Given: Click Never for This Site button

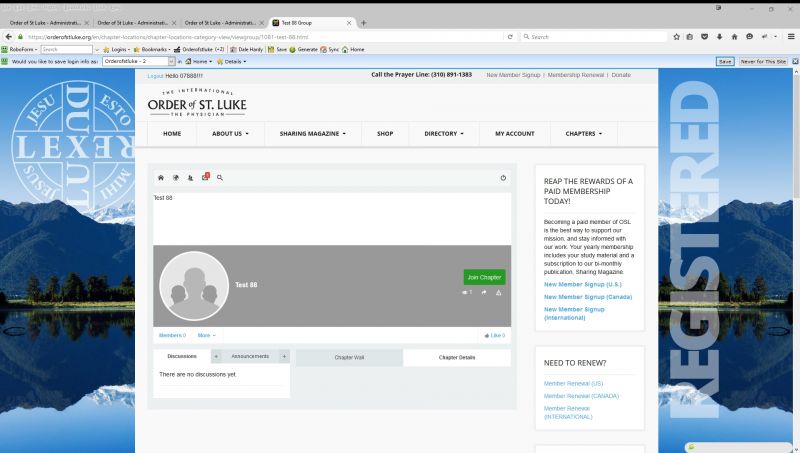Looking at the screenshot, I should (763, 61).
